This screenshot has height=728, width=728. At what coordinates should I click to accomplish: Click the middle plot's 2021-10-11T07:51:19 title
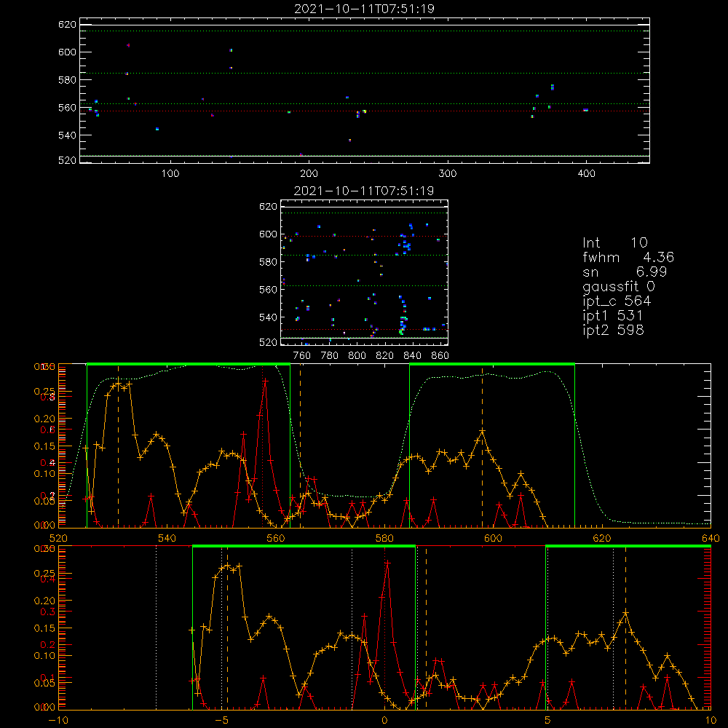pos(364,191)
